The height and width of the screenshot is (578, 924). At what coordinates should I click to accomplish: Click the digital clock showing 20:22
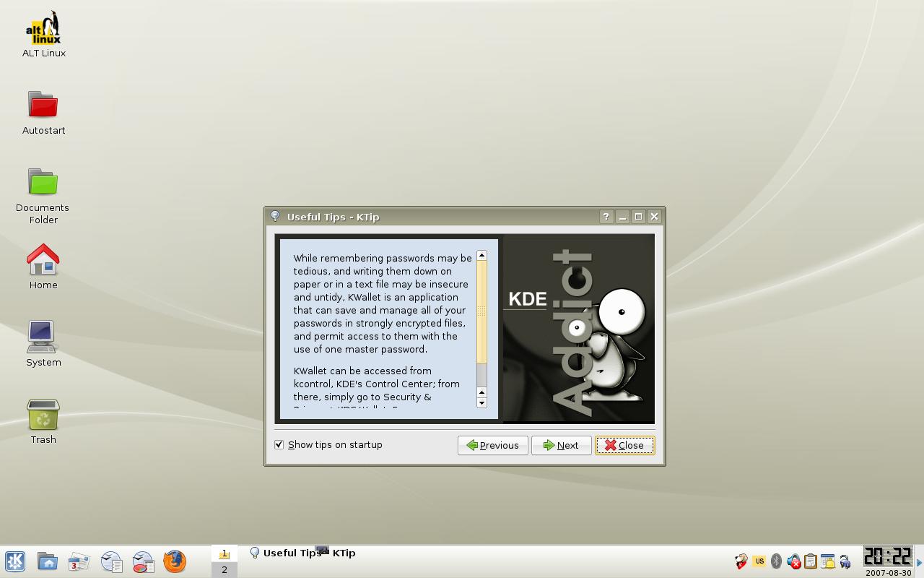click(x=888, y=556)
